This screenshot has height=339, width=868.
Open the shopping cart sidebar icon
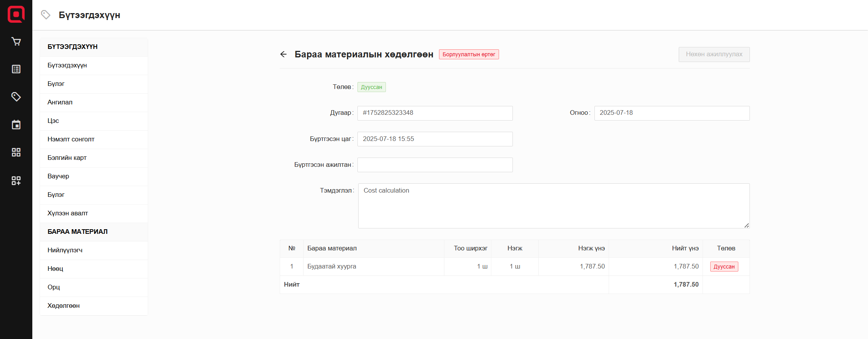pos(16,42)
